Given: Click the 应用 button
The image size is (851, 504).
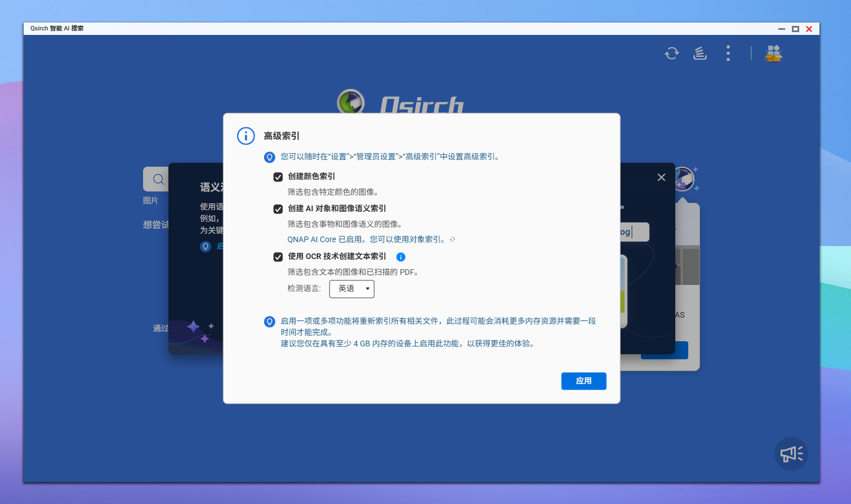Looking at the screenshot, I should pyautogui.click(x=583, y=381).
